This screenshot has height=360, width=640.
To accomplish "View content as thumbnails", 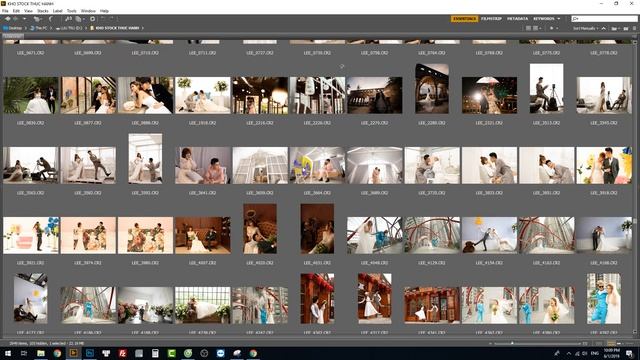I will (611, 344).
